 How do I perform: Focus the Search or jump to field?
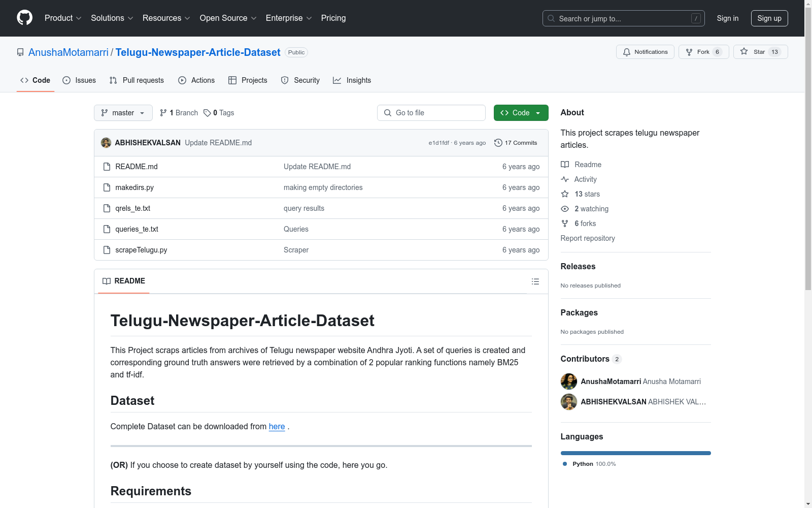[x=624, y=18]
